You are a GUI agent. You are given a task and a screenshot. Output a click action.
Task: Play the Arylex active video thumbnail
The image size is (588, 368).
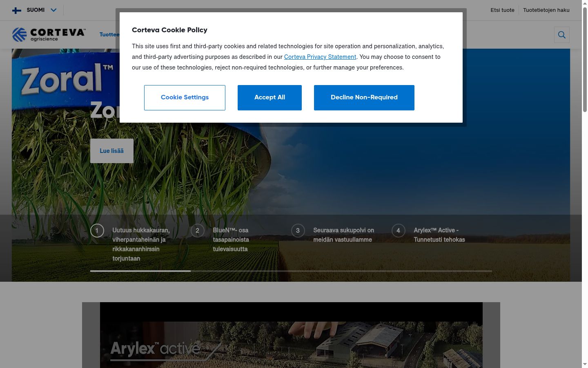(291, 335)
